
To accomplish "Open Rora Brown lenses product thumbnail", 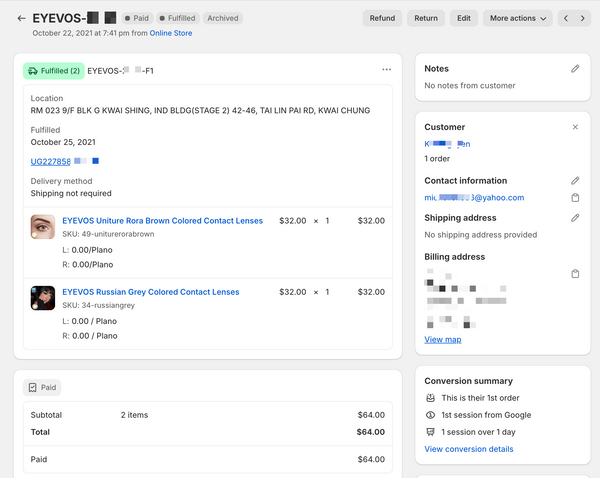I will coord(42,227).
